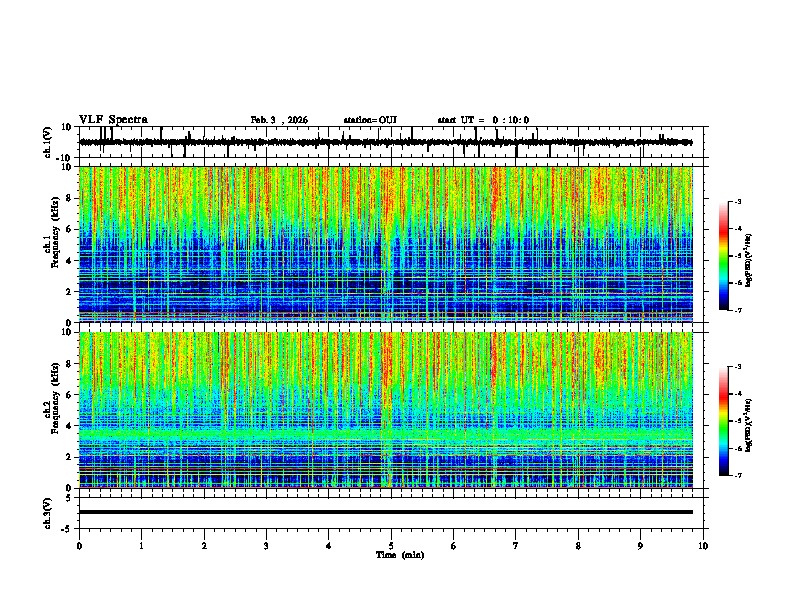This screenshot has height=612, width=792.
Task: Click the time axis tick label "9"
Action: [640, 546]
